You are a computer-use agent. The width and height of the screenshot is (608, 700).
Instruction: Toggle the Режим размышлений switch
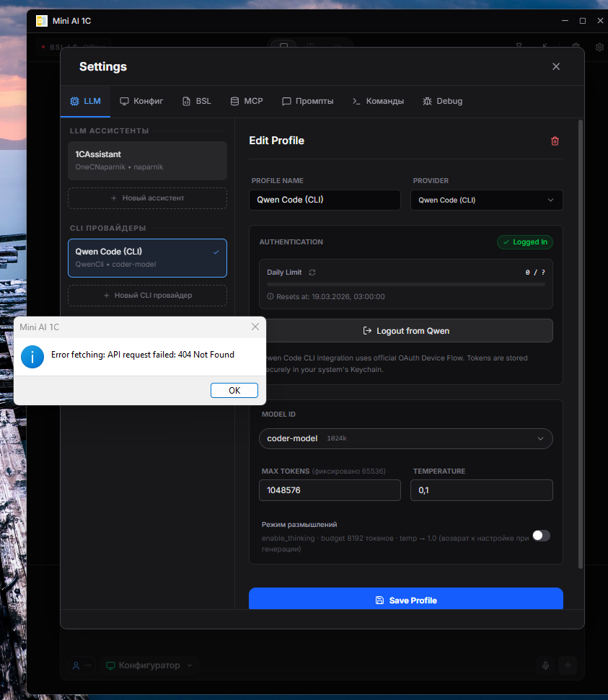pos(541,536)
